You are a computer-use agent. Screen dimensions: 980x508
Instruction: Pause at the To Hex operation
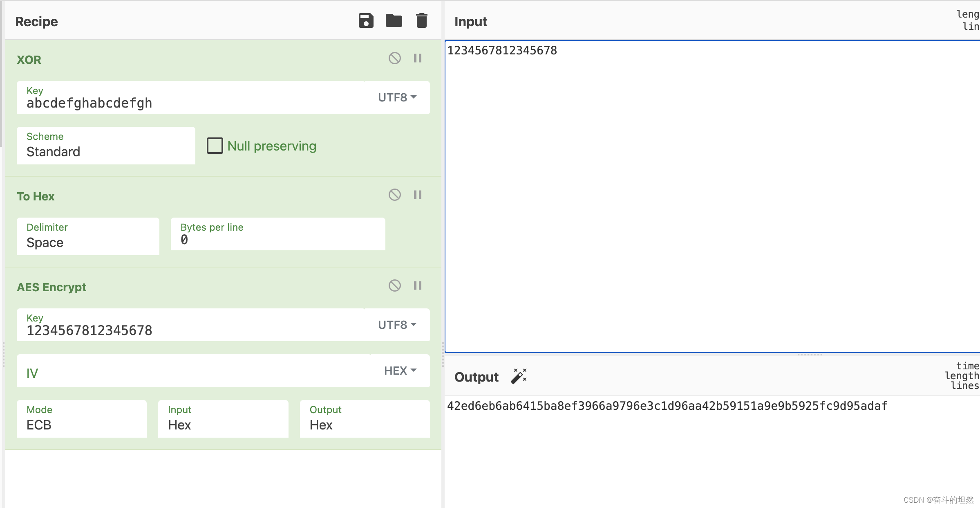417,195
